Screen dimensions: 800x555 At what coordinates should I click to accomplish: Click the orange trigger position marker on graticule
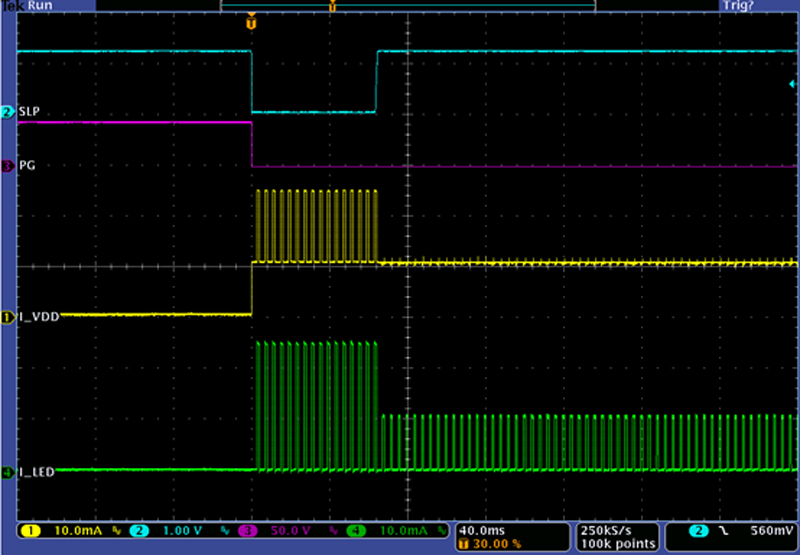click(x=251, y=21)
